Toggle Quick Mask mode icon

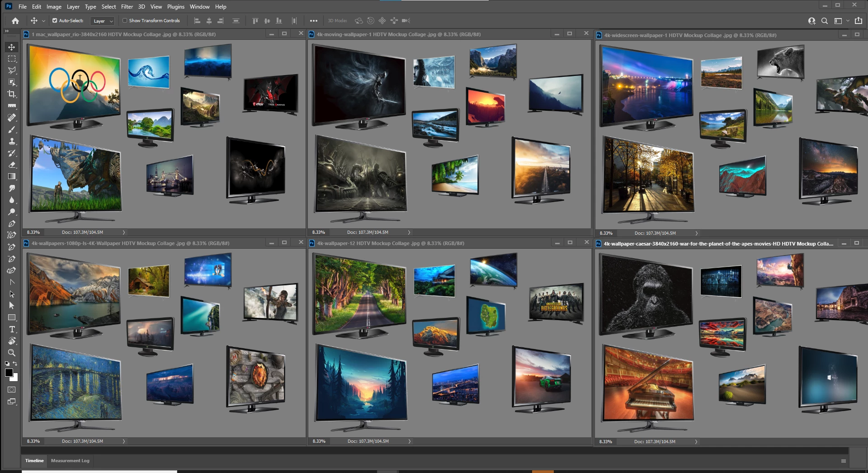coord(12,389)
